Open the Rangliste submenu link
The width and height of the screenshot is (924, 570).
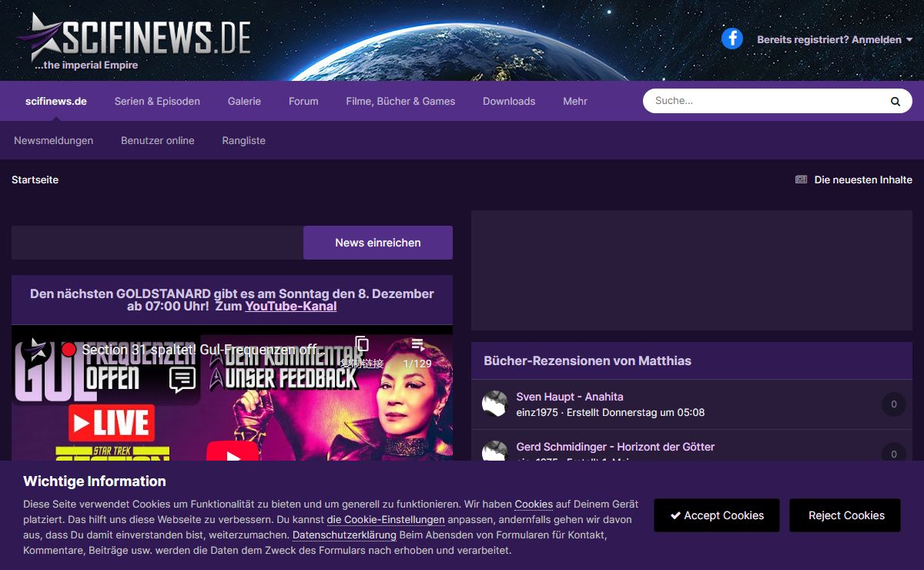coord(244,140)
